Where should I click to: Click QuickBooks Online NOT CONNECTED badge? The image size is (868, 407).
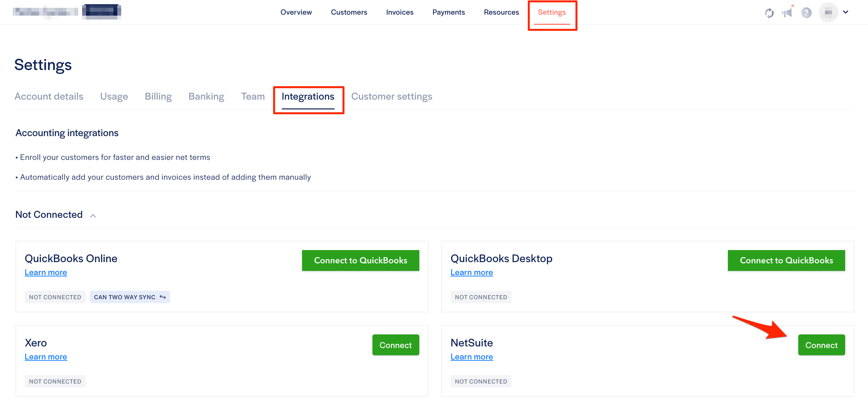coord(55,297)
